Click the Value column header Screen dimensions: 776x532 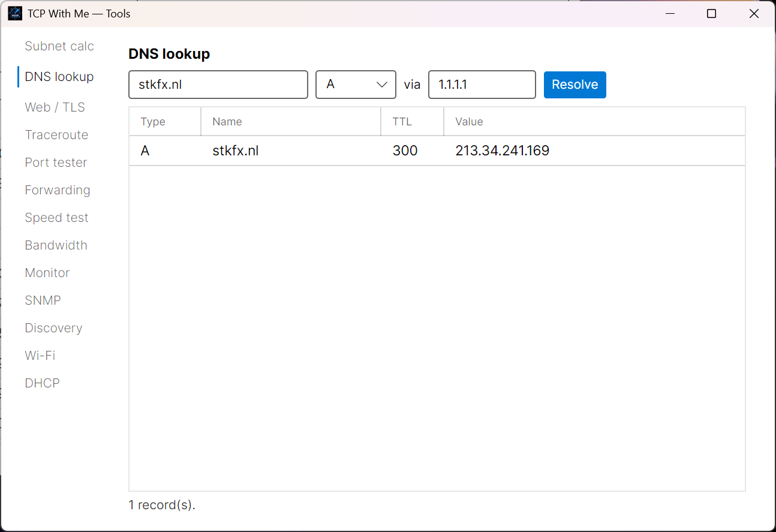(594, 122)
